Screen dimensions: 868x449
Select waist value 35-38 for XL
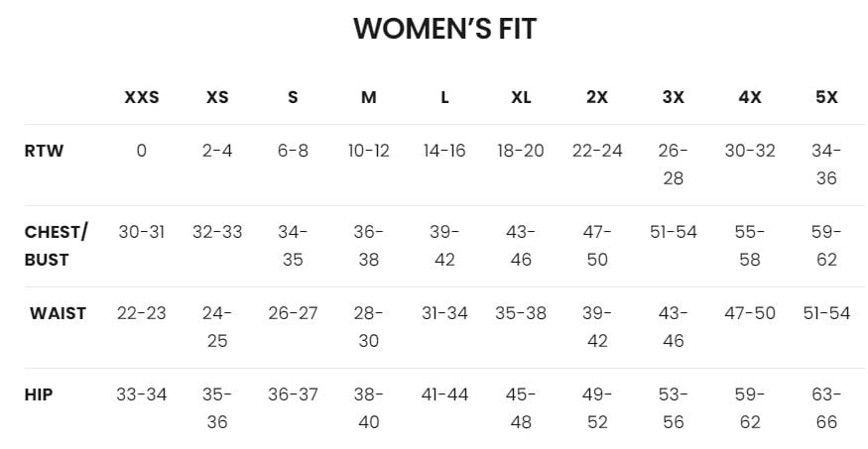tap(521, 313)
